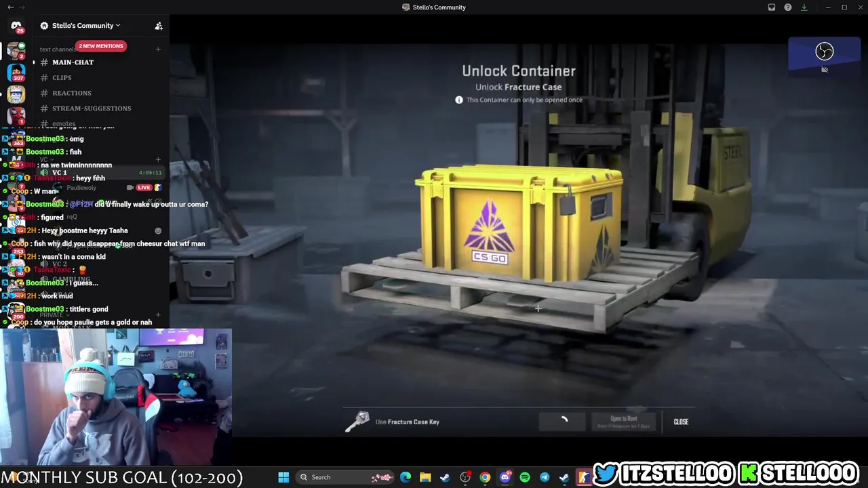This screenshot has width=868, height=488.
Task: Expand Stello's Community server dropdown
Action: point(85,26)
